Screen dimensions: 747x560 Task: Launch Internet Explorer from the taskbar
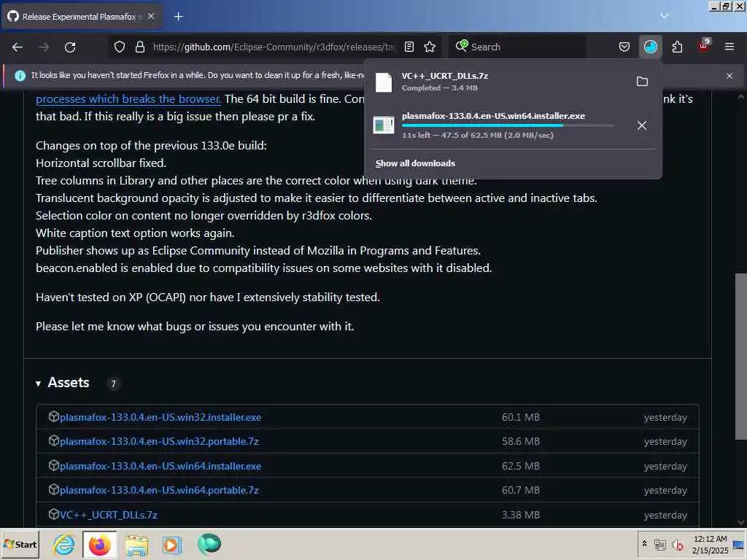64,544
